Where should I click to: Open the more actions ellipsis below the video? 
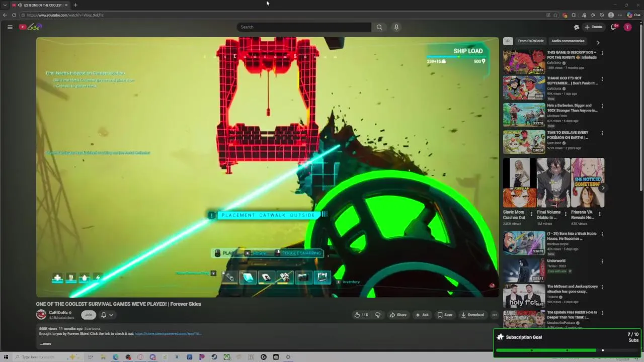coord(494,315)
